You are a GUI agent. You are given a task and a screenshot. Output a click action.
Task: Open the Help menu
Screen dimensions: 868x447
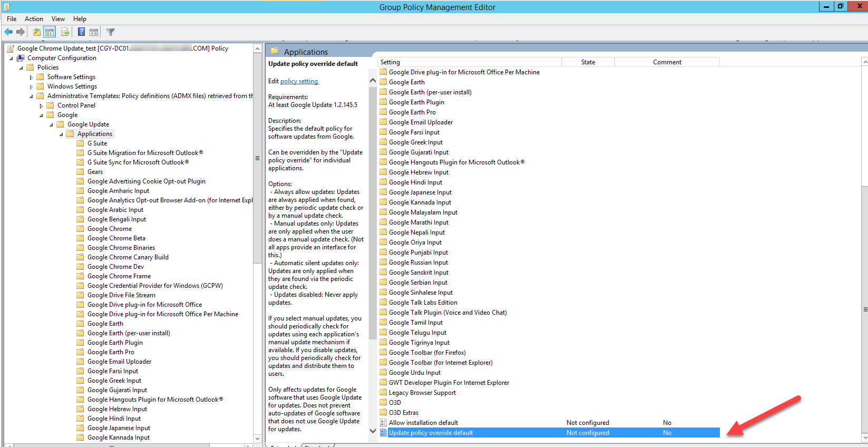pos(80,18)
